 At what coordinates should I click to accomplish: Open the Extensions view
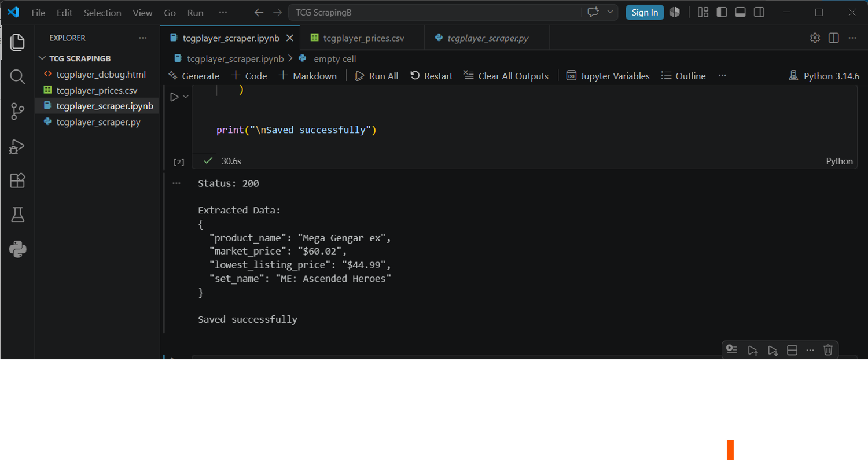[x=17, y=180]
